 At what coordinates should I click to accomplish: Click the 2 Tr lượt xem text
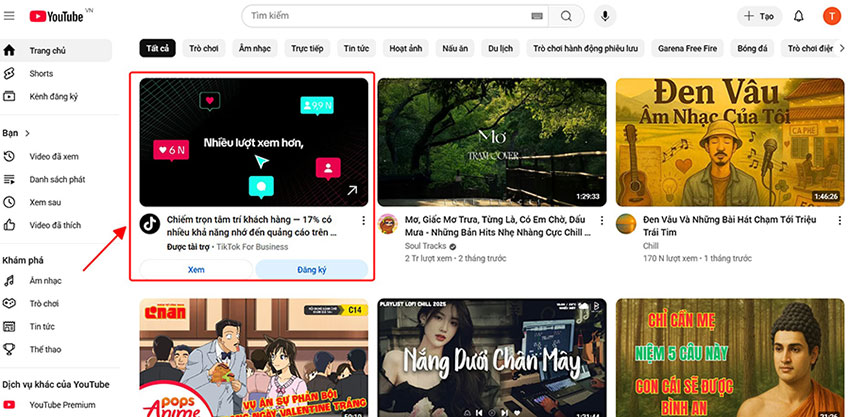(x=428, y=258)
